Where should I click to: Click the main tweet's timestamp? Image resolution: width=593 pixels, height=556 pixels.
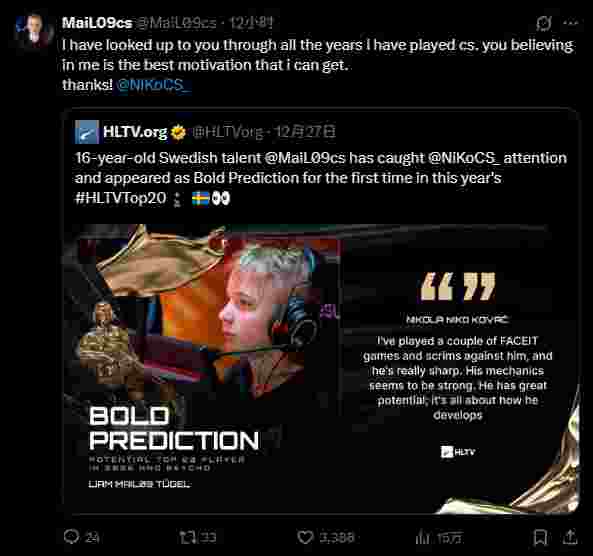click(x=251, y=23)
